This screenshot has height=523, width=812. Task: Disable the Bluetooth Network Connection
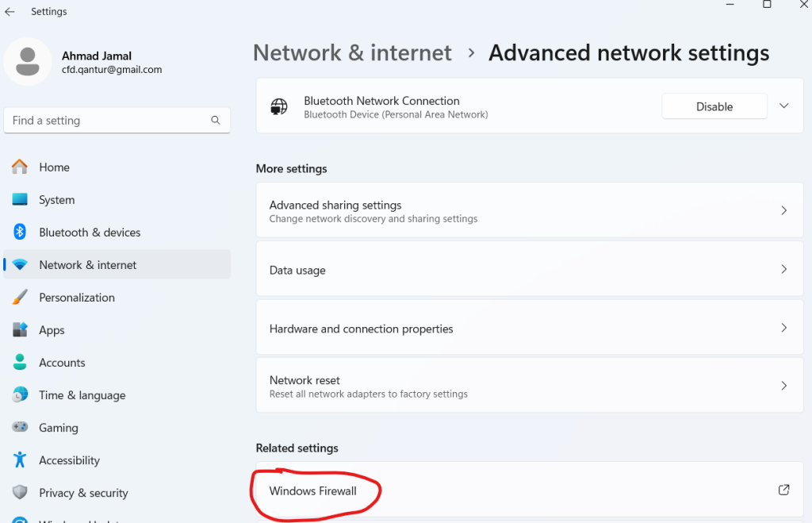[714, 106]
